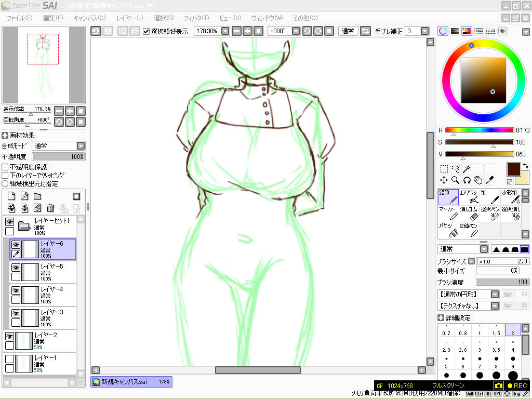Uncheck 選択領域表示 checkbox
This screenshot has height=399, width=532.
pos(146,32)
